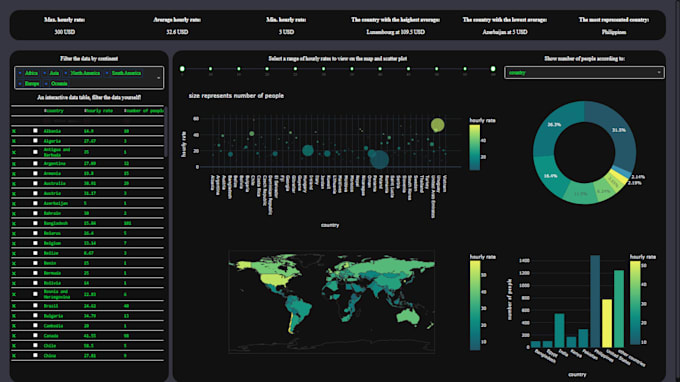Sort the table by country column
Viewport: 680px width, 382px height.
tap(45, 111)
